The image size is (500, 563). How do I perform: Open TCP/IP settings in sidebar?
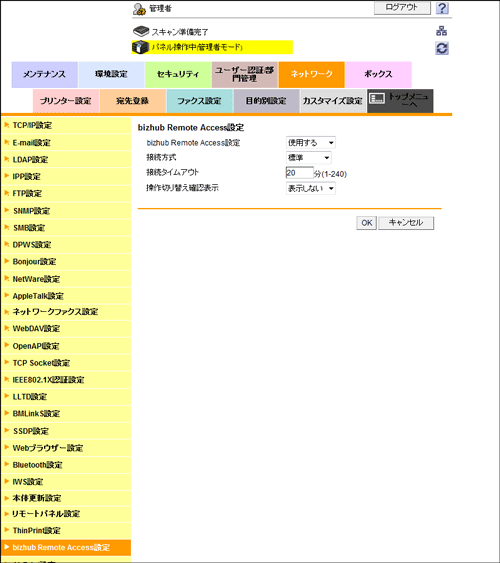pos(66,125)
